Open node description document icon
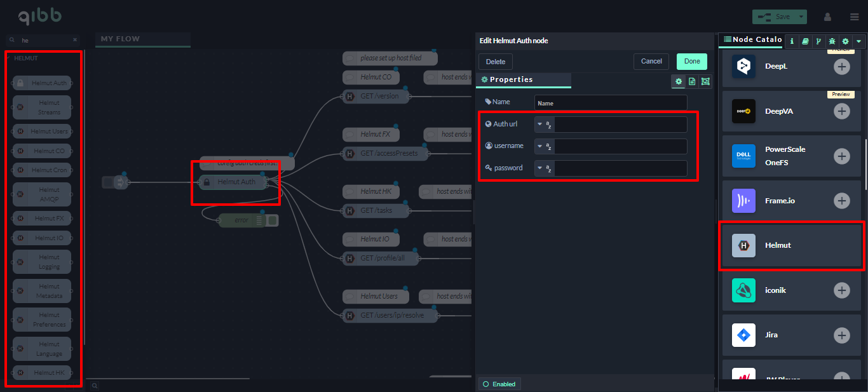868x392 pixels. (x=692, y=81)
